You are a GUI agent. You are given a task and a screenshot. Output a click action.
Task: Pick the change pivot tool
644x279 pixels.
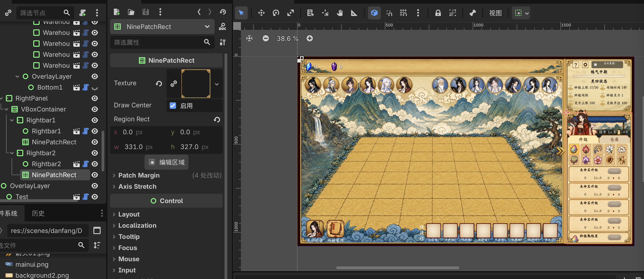(x=325, y=13)
